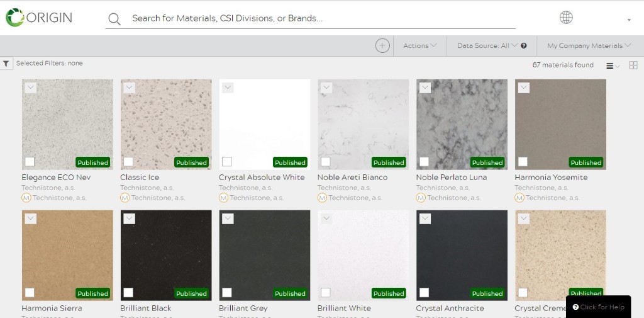Image resolution: width=644 pixels, height=318 pixels.
Task: Open Elegance ECO Nev material title
Action: point(56,178)
